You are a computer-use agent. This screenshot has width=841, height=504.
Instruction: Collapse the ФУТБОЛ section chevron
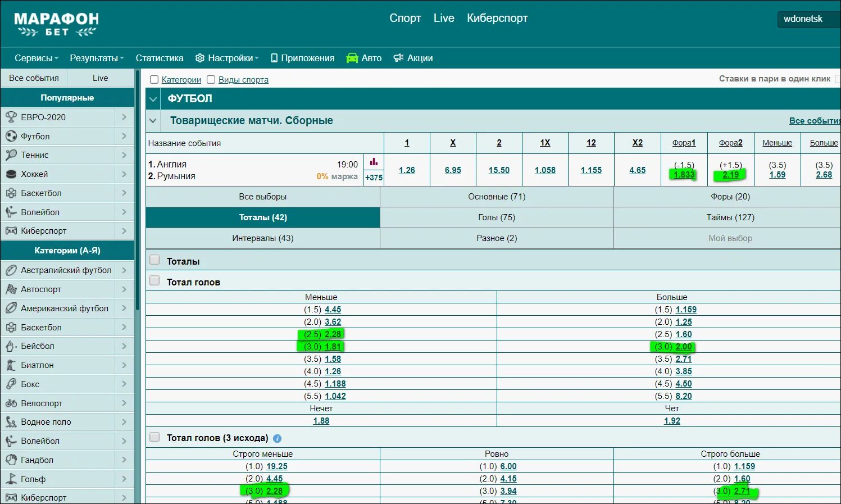(x=153, y=99)
